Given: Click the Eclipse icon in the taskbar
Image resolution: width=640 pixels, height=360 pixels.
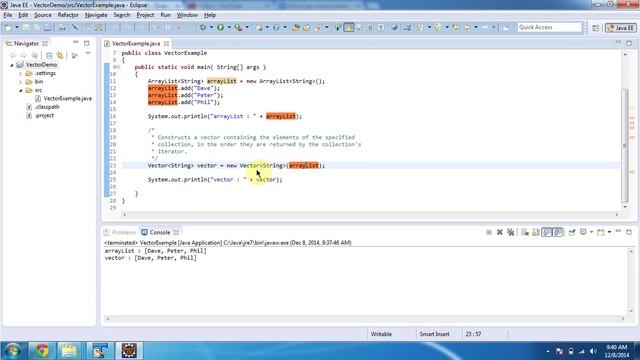Looking at the screenshot, I should [129, 351].
